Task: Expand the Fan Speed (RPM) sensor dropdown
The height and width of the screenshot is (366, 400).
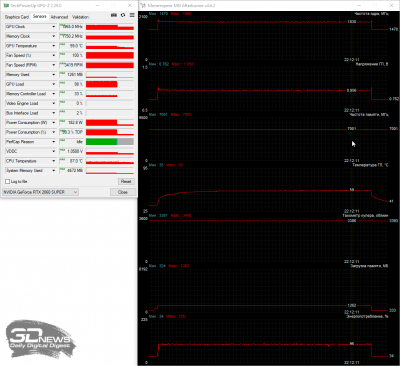Action: (53, 65)
